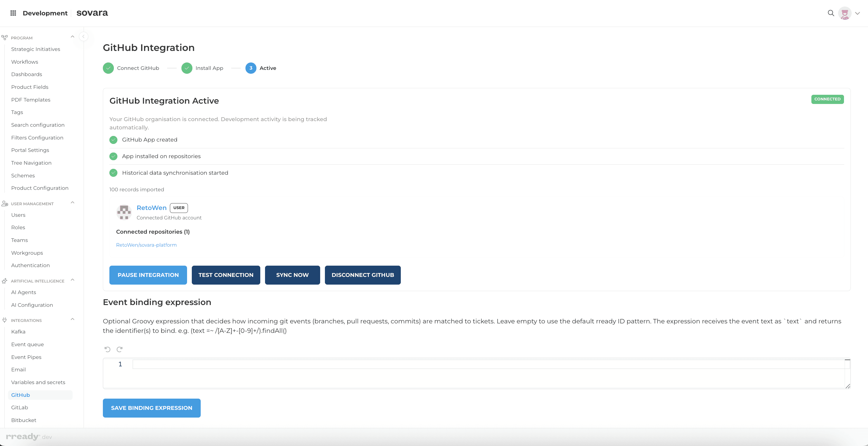Open the Dashboards sidebar item
Viewport: 868px width, 446px height.
coord(27,74)
